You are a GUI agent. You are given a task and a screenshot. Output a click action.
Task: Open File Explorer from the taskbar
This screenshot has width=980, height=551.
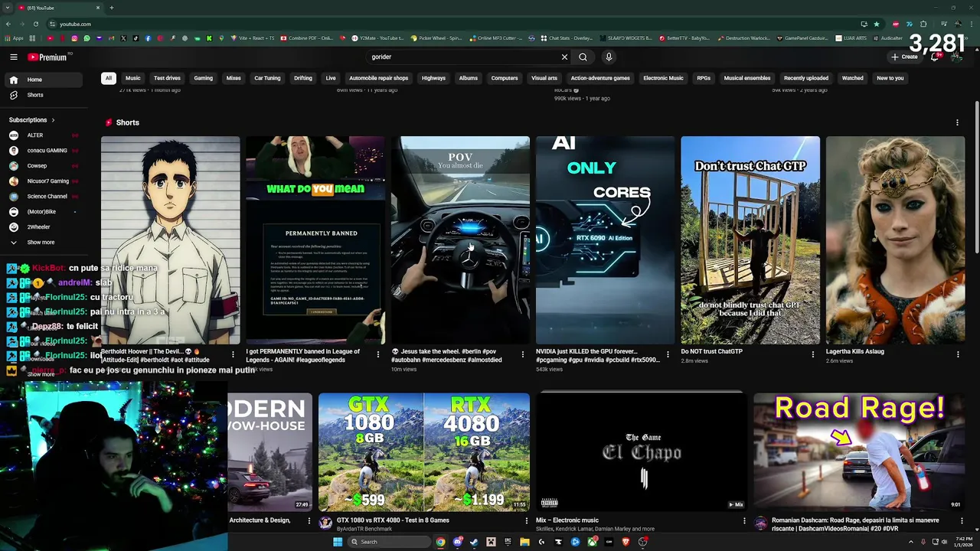click(x=524, y=542)
